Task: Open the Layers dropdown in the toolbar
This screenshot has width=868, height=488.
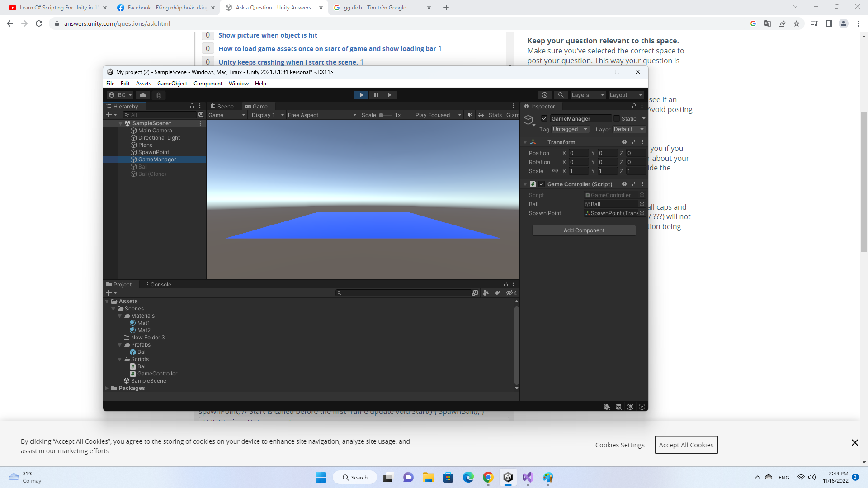Action: click(x=587, y=95)
